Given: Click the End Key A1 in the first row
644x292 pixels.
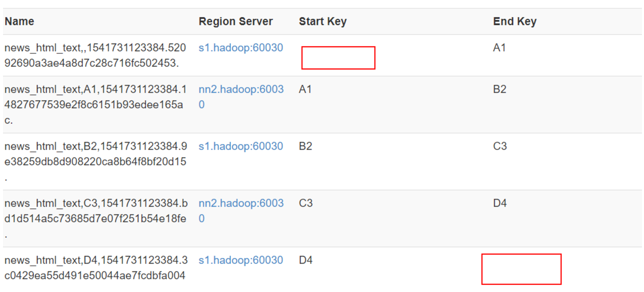Looking at the screenshot, I should pos(499,48).
